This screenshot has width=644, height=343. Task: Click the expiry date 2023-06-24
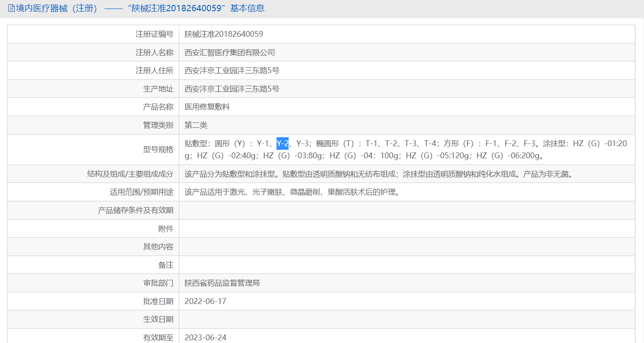pyautogui.click(x=206, y=337)
